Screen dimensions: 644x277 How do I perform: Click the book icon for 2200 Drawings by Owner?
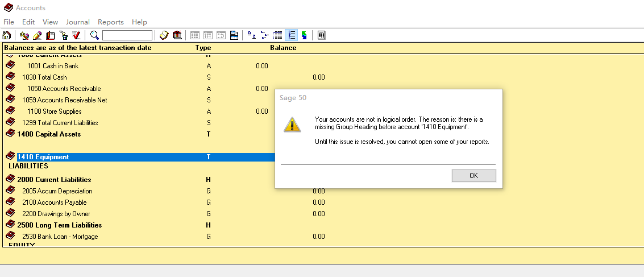pyautogui.click(x=10, y=213)
